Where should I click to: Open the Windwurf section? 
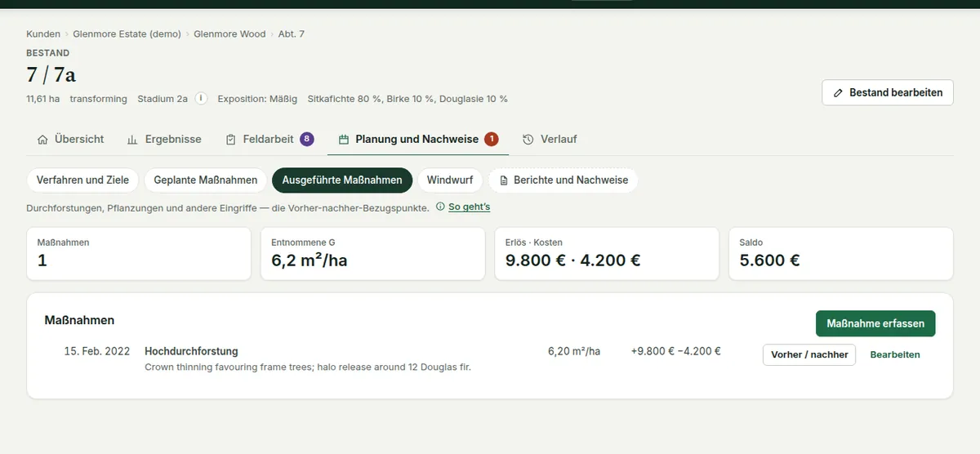point(450,180)
